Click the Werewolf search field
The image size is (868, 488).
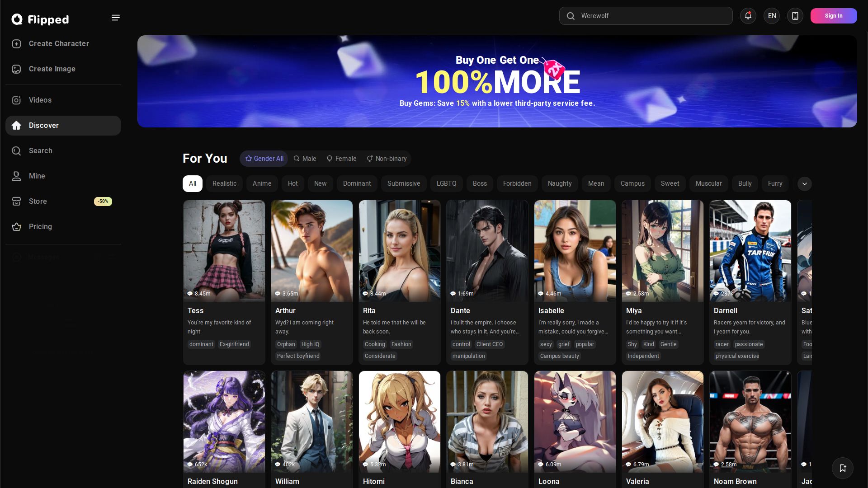tap(646, 16)
